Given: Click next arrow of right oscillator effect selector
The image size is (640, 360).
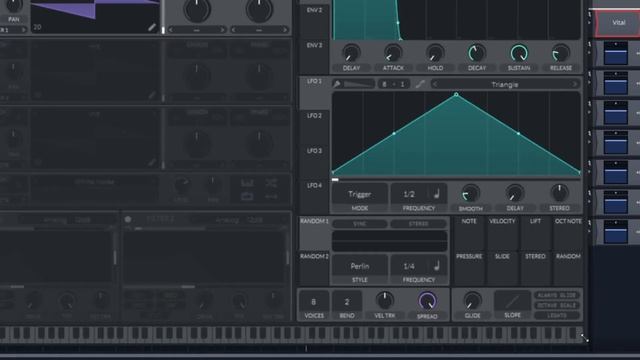Looking at the screenshot, I should [285, 30].
